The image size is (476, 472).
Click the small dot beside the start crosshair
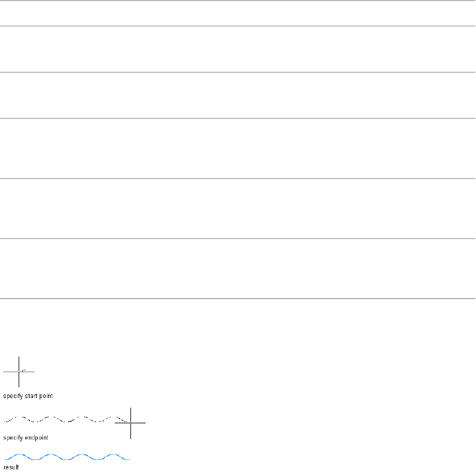(23, 370)
